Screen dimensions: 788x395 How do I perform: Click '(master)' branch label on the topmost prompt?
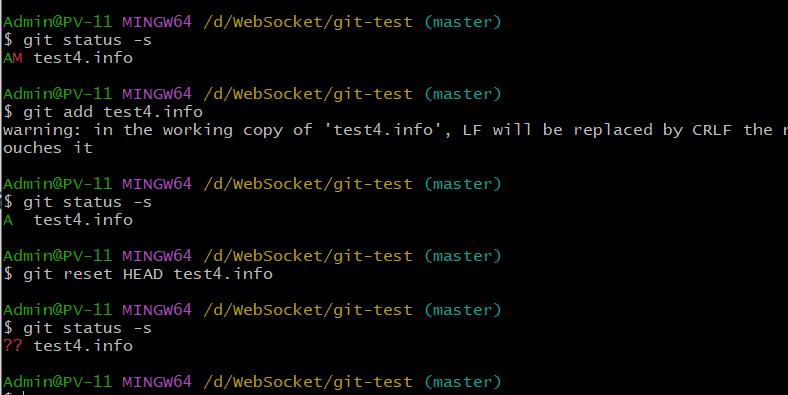pyautogui.click(x=463, y=22)
